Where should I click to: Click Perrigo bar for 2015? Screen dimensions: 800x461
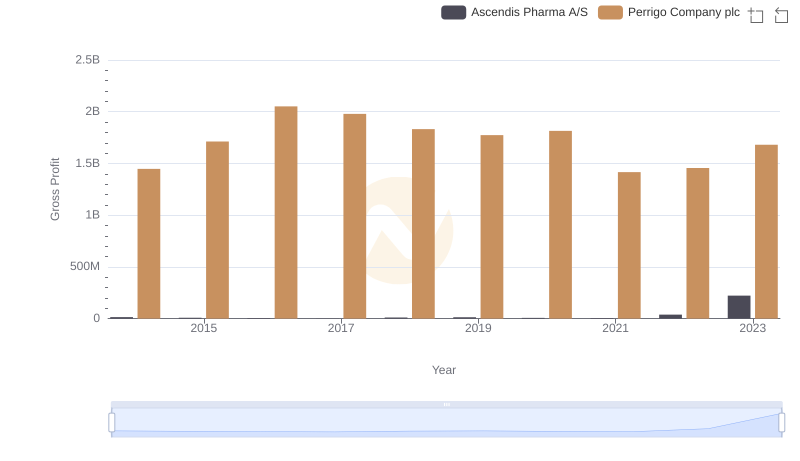(217, 230)
